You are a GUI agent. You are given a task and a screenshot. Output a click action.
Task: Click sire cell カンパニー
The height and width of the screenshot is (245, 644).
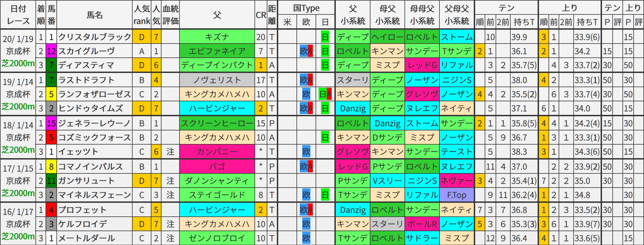(217, 152)
